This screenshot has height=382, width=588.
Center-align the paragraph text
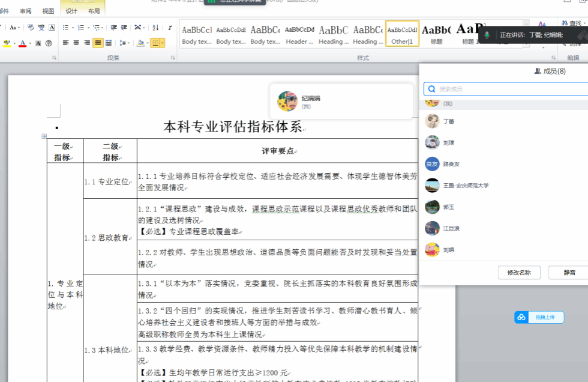click(76, 43)
